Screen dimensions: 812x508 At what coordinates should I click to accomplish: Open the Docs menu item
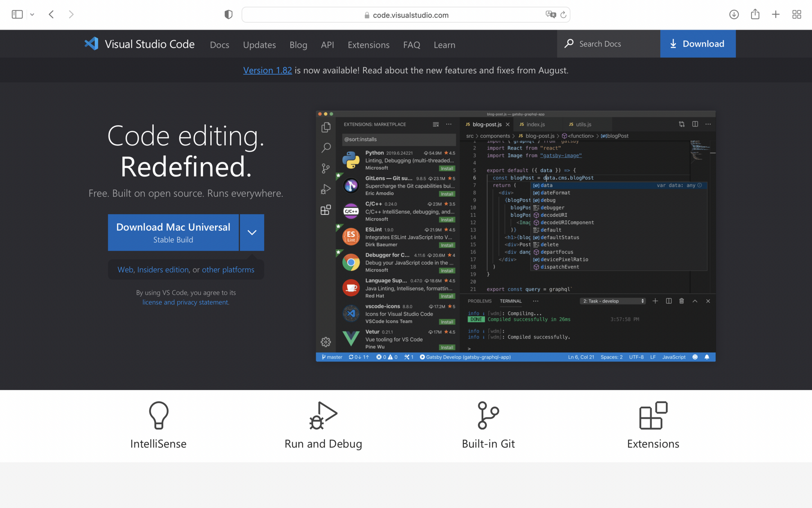point(220,45)
